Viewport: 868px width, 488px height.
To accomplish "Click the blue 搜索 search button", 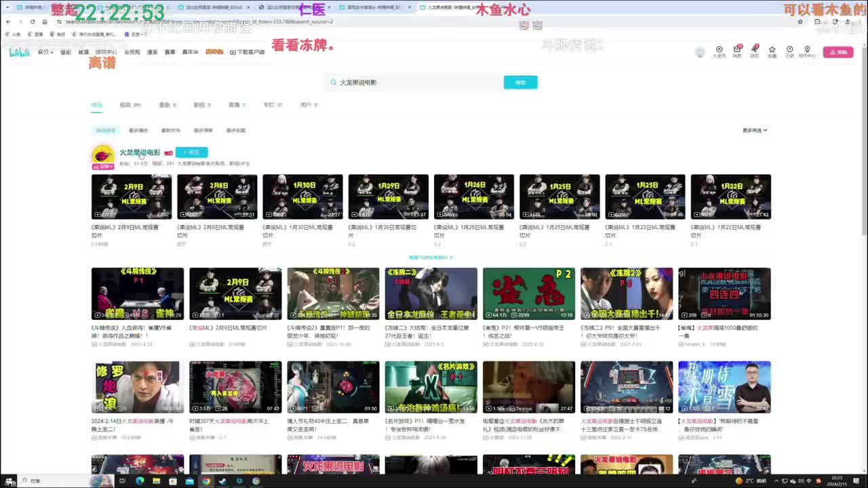I will [x=520, y=83].
